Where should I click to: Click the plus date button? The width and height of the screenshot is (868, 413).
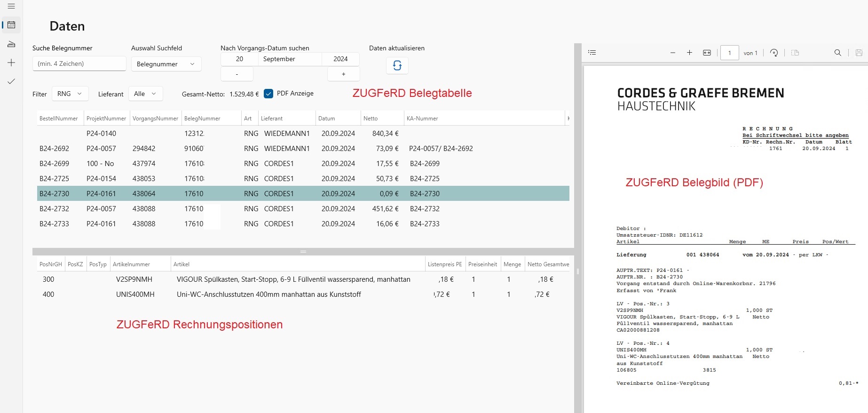coord(344,74)
